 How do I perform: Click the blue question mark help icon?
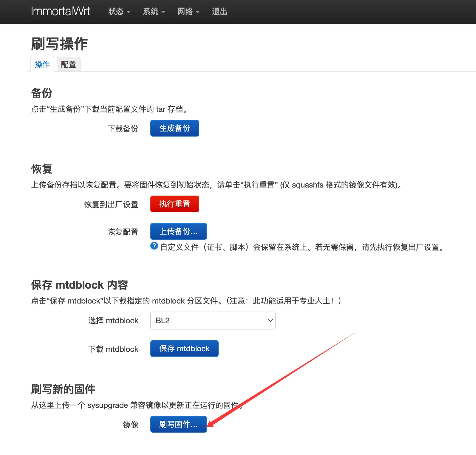(x=154, y=246)
